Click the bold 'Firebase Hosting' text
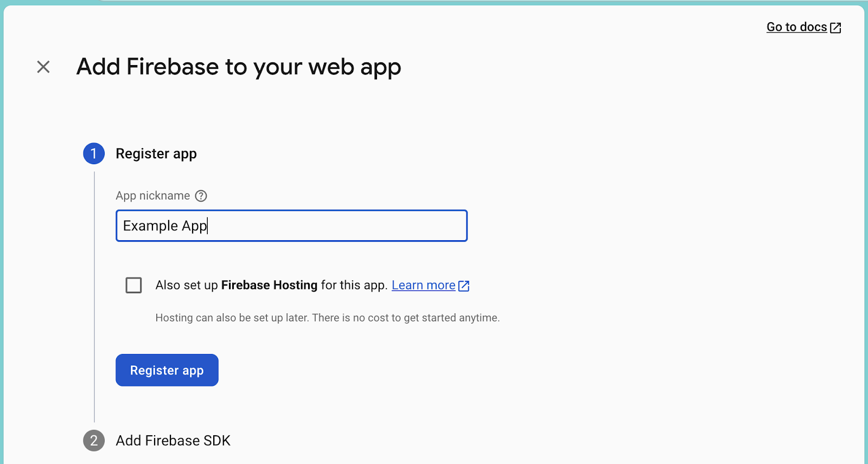 (x=269, y=285)
